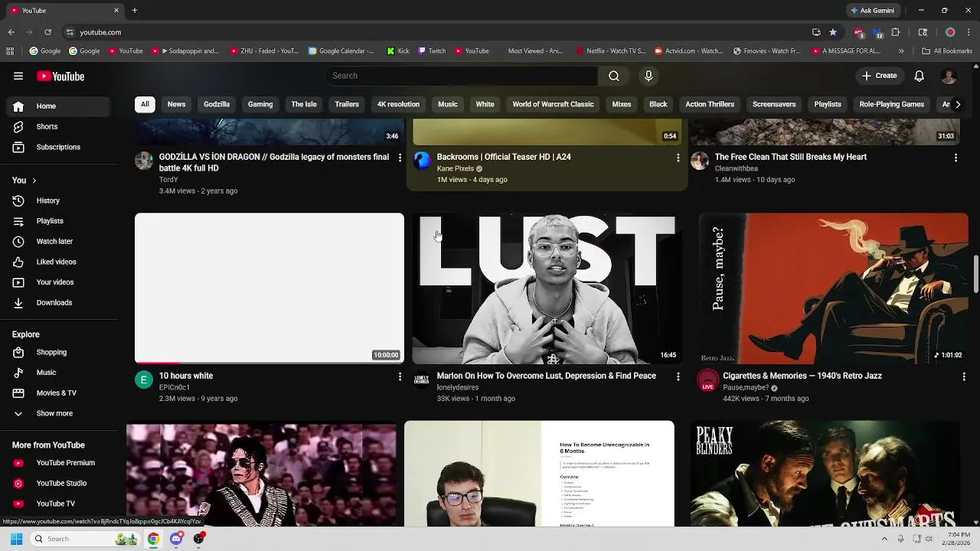Click the Kane Pixels channel name
The width and height of the screenshot is (980, 551).
pos(456,168)
